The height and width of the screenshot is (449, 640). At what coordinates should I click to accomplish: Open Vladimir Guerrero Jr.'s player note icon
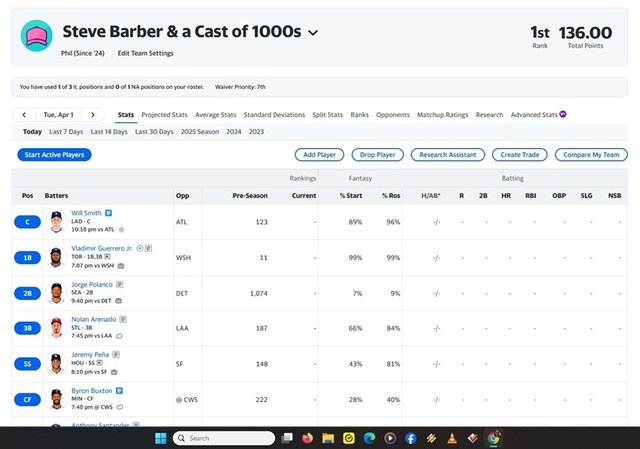click(x=149, y=248)
